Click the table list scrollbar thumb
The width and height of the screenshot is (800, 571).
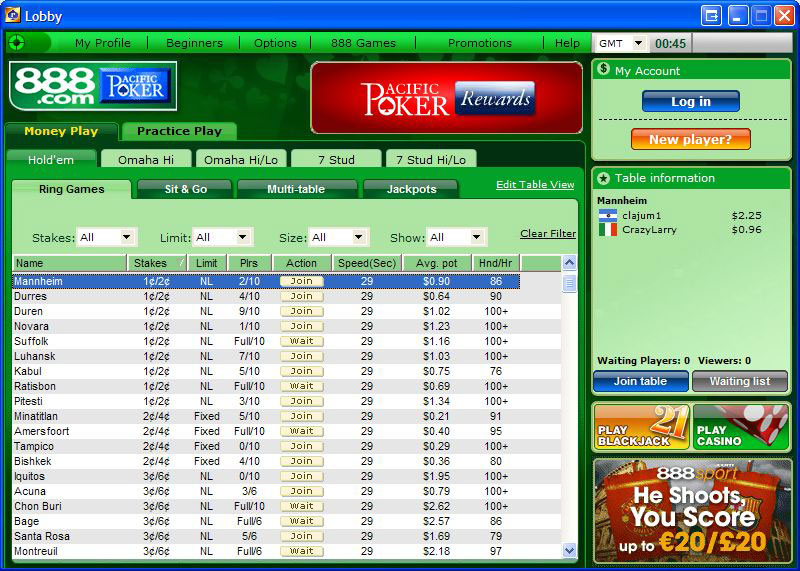tap(569, 283)
